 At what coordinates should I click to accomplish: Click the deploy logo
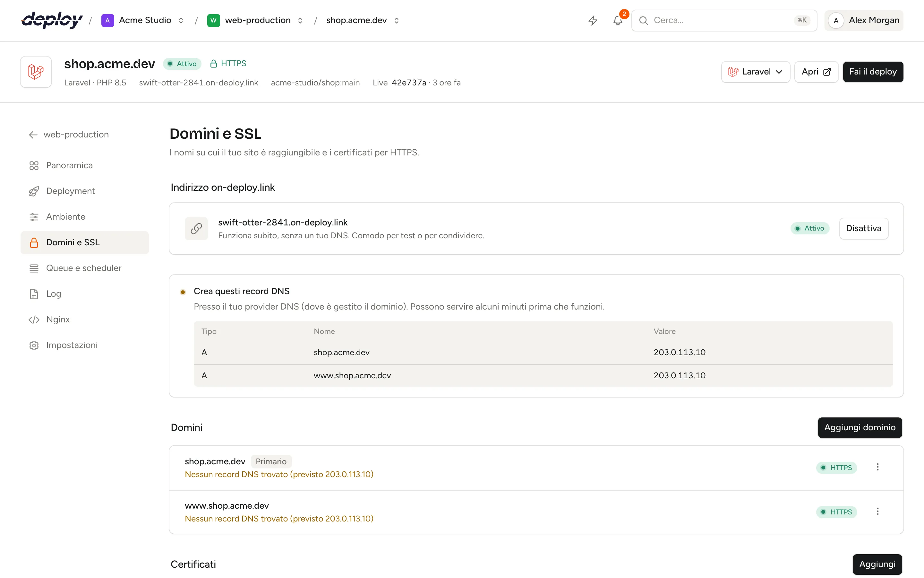pyautogui.click(x=52, y=20)
